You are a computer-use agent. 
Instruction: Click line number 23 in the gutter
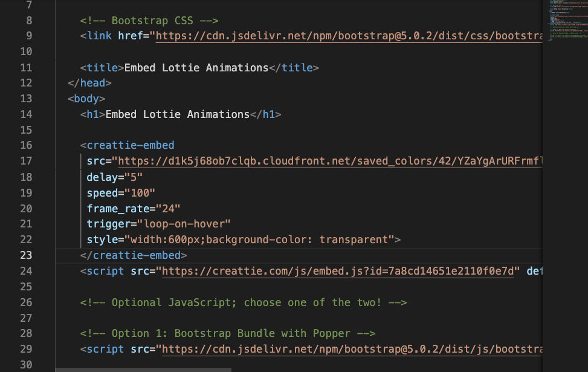tap(26, 255)
